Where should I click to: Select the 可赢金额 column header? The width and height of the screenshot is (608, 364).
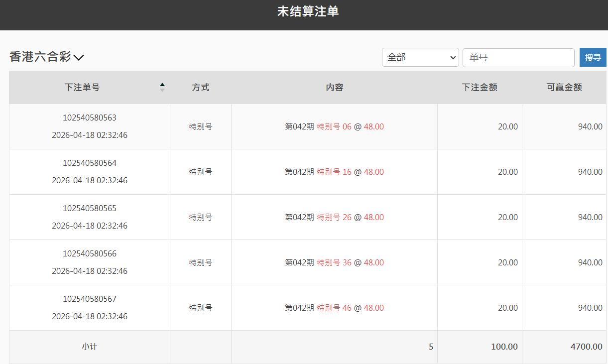pyautogui.click(x=564, y=87)
